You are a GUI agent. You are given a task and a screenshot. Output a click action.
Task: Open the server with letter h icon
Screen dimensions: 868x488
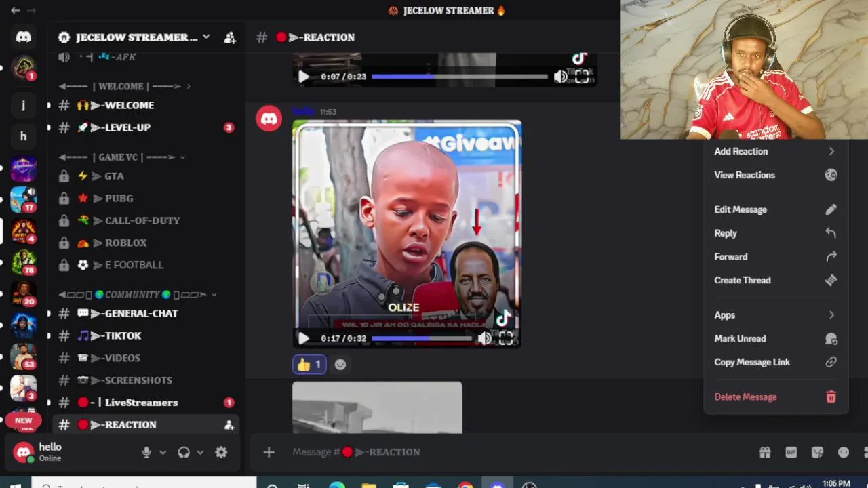tap(23, 136)
